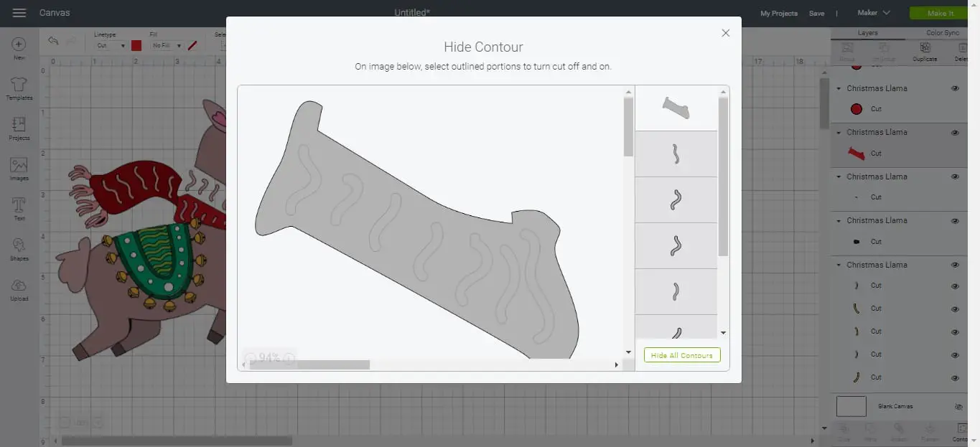980x447 pixels.
Task: Open the Projects panel
Action: click(19, 129)
